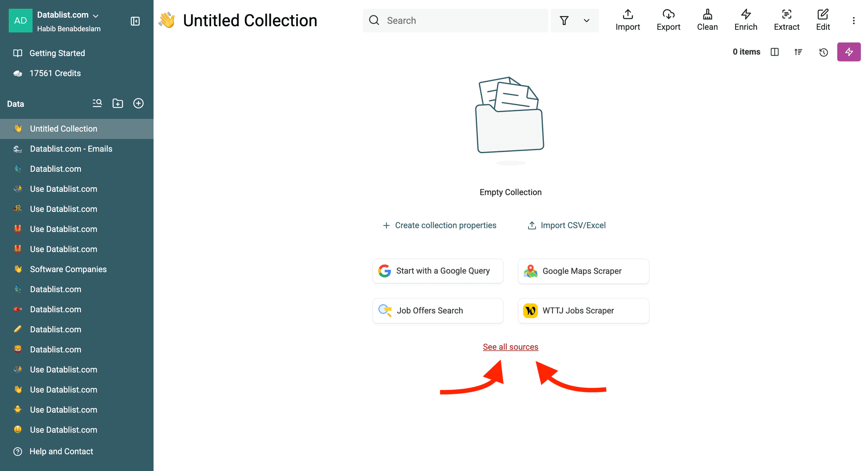The width and height of the screenshot is (868, 471).
Task: Open the Clean tool
Action: [x=707, y=20]
